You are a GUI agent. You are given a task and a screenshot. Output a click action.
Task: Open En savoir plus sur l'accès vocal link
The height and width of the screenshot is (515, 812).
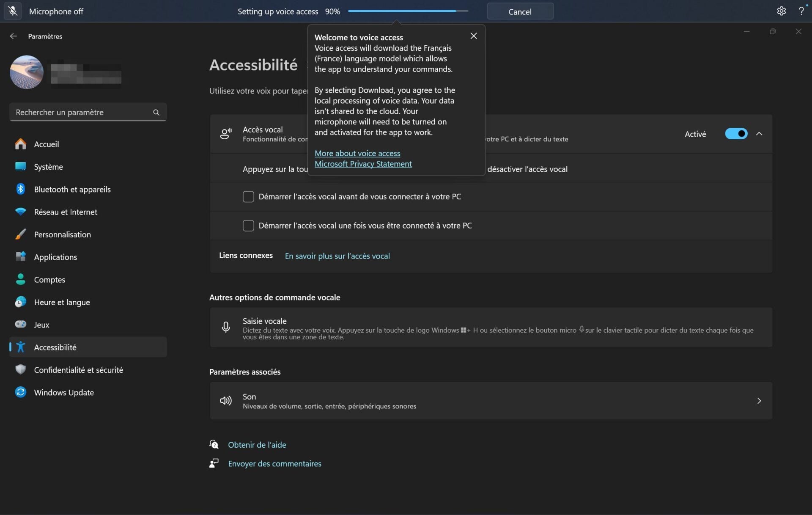point(337,256)
